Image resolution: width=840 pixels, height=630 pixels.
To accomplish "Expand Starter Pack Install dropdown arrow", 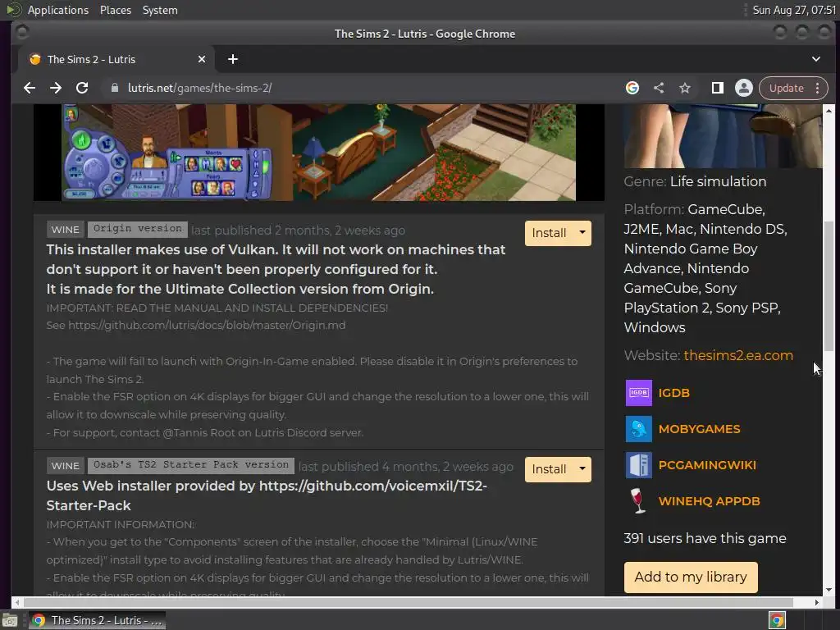I will pyautogui.click(x=582, y=469).
